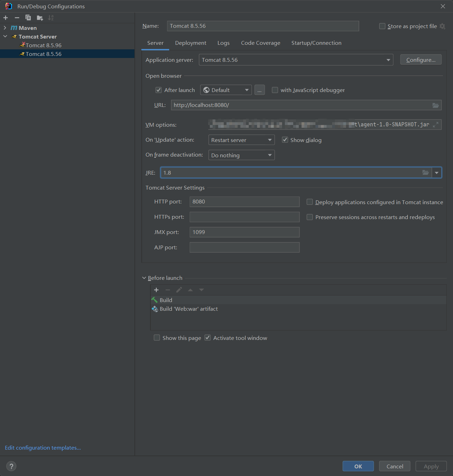453x476 pixels.
Task: Enable with JavaScript debugger
Action: tap(275, 90)
